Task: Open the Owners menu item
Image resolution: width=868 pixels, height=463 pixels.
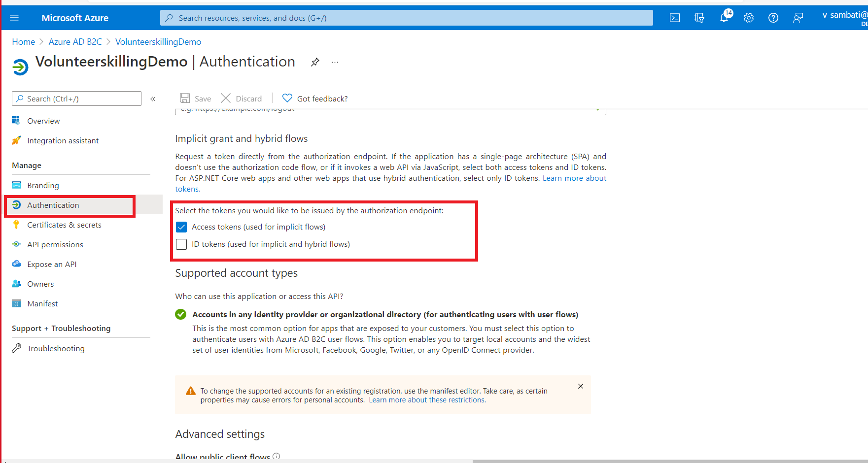Action: pos(40,284)
